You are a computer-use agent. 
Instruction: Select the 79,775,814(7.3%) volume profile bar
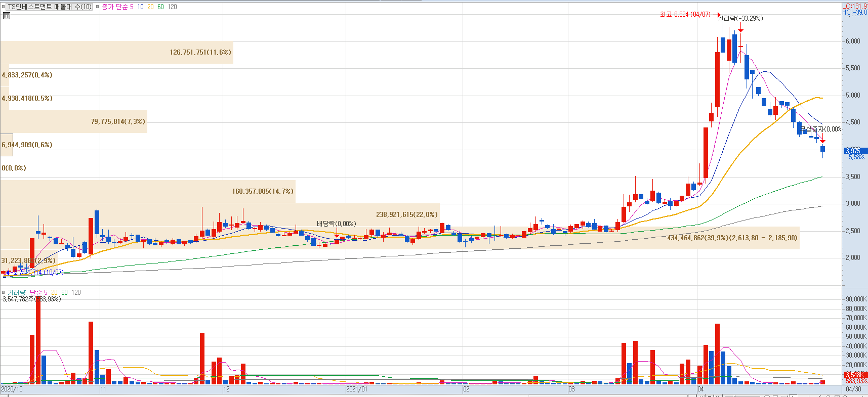point(73,121)
